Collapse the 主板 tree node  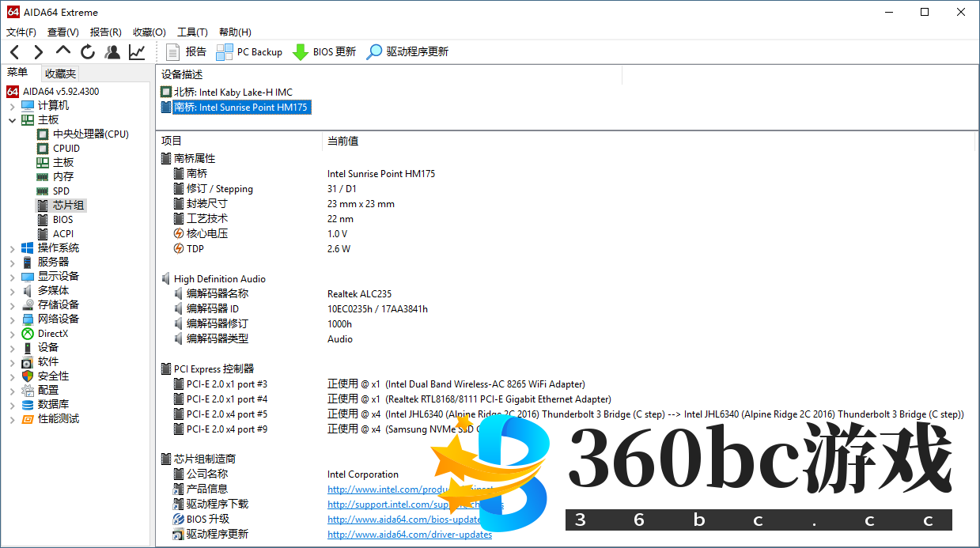click(x=12, y=120)
